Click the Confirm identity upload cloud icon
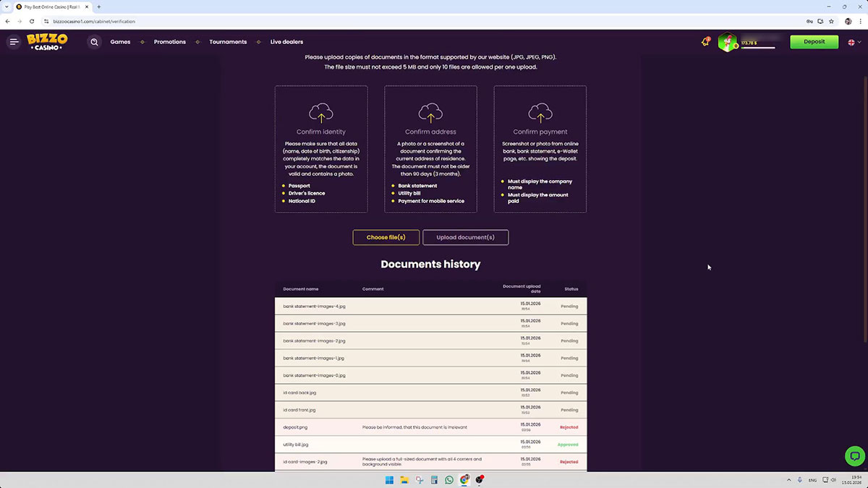868x488 pixels. (x=321, y=113)
